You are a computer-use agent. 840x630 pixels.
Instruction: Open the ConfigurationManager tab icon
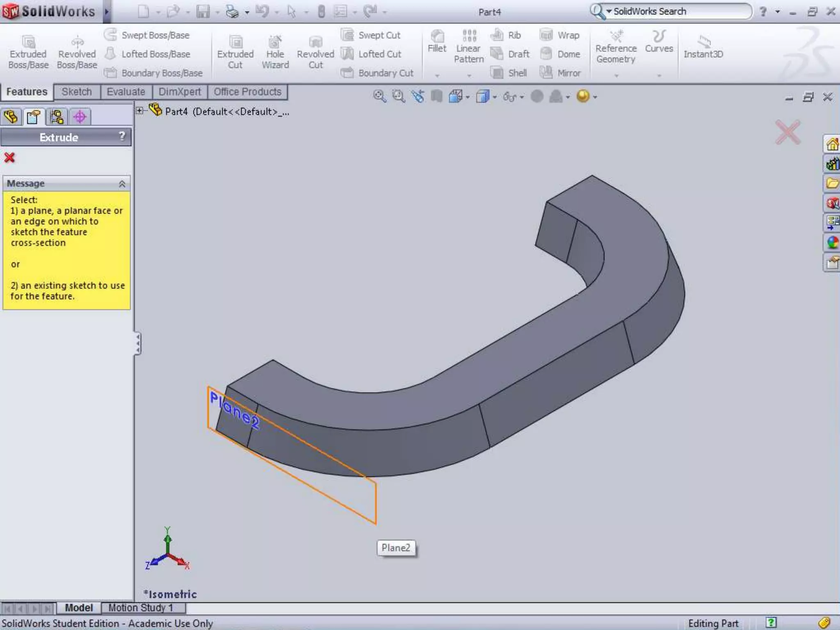[57, 117]
